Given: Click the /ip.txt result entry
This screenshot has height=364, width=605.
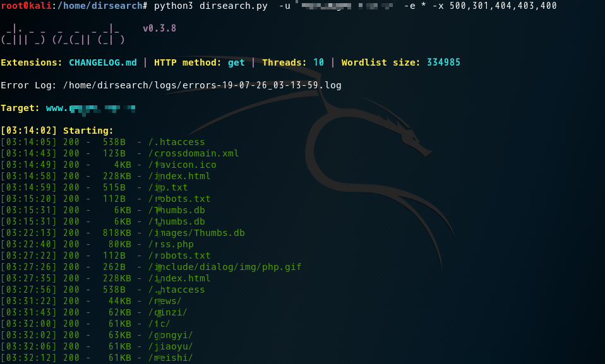Looking at the screenshot, I should pos(168,187).
